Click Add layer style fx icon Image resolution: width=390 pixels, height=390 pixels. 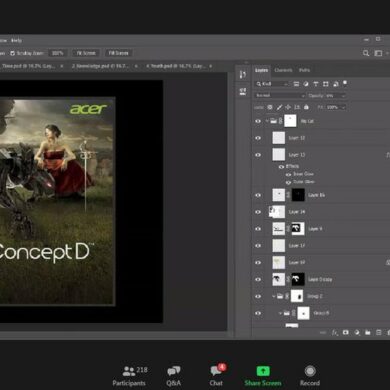point(335,333)
